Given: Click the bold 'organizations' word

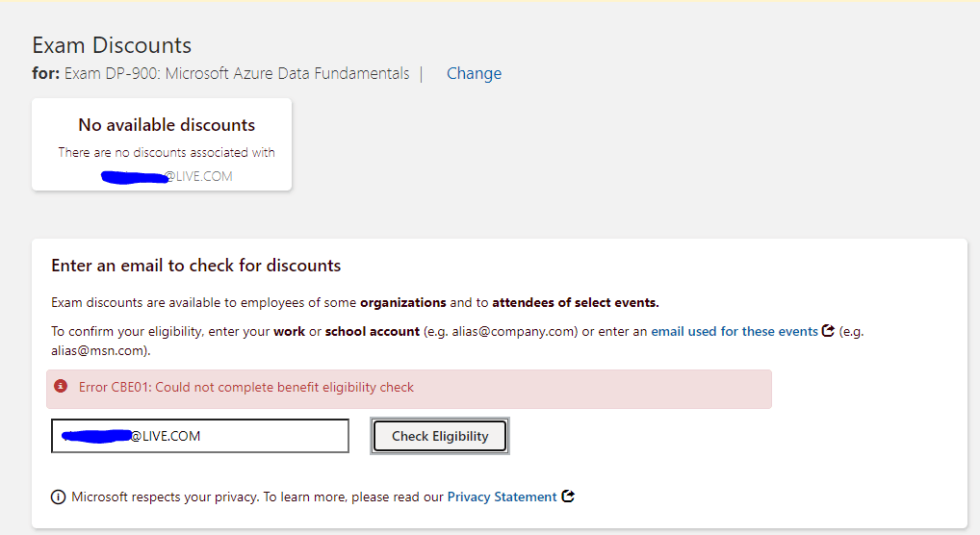Looking at the screenshot, I should coord(403,302).
